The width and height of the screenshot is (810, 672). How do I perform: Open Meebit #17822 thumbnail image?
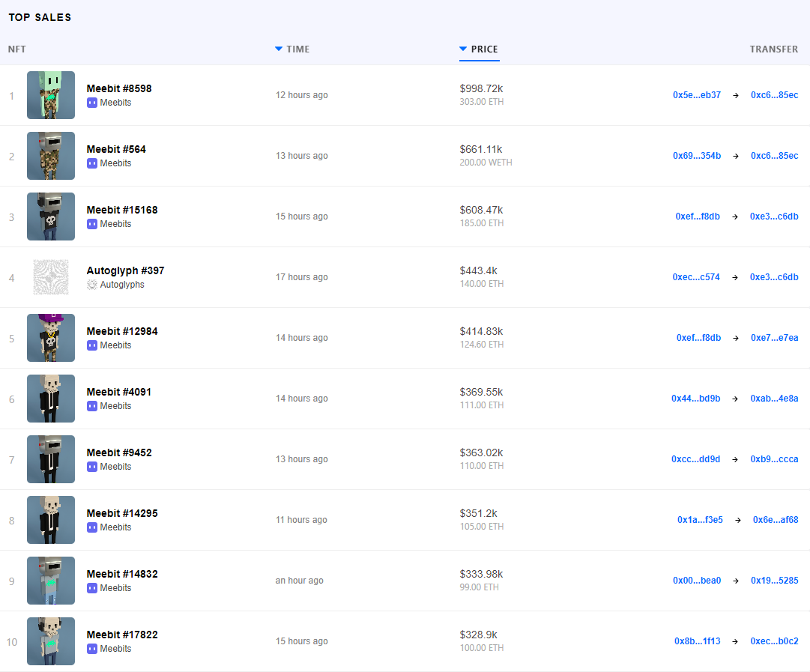tap(51, 641)
